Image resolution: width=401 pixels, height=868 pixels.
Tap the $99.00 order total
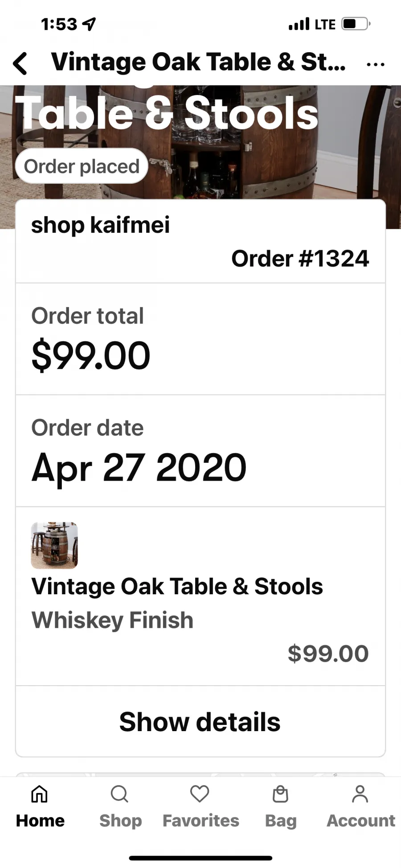91,355
